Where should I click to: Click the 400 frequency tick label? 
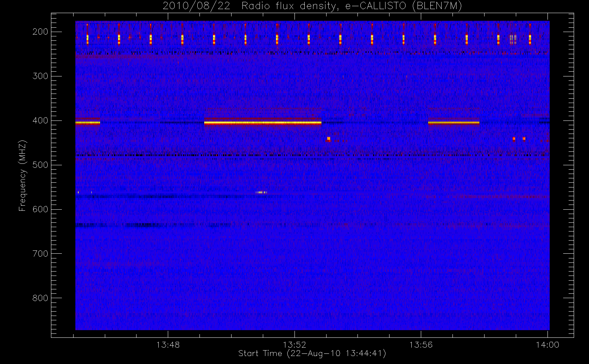tap(40, 120)
